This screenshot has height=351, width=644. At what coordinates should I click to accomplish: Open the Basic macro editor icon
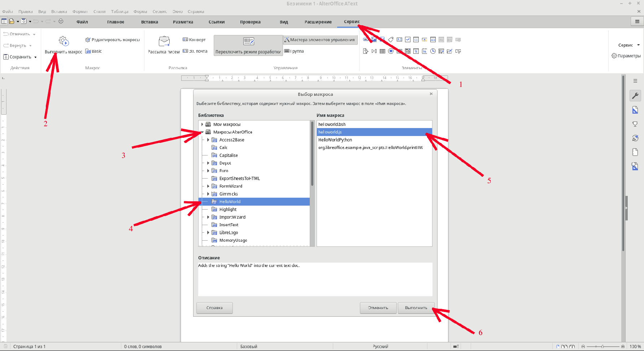point(88,51)
